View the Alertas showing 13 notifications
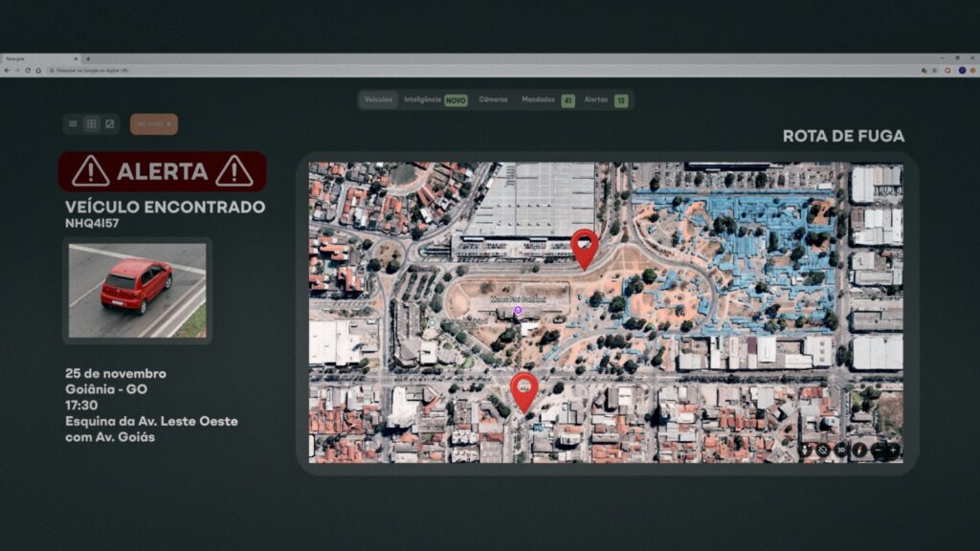980x551 pixels. point(602,99)
